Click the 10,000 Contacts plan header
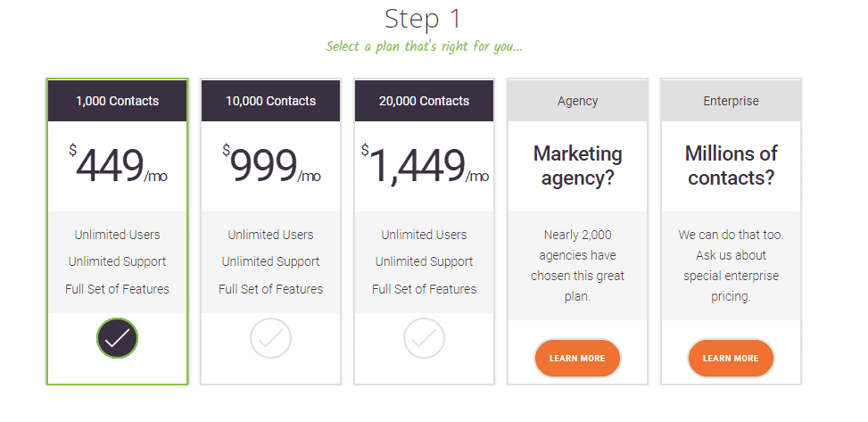 click(270, 101)
